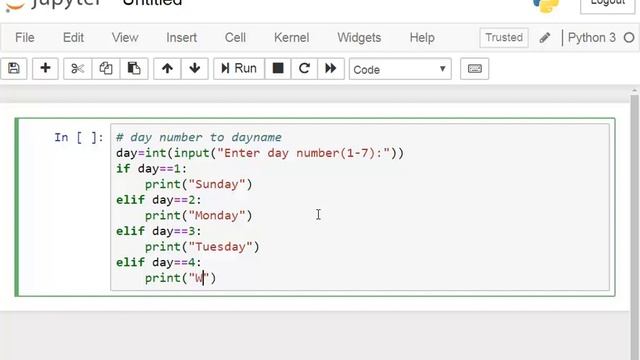Open the command palette keyboard icon
Screen dimensions: 640x360
(474, 69)
